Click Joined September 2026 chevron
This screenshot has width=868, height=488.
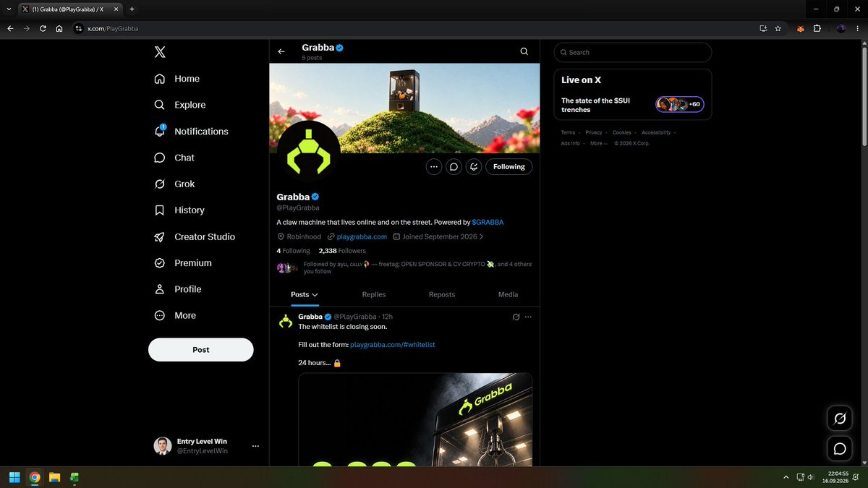[482, 236]
